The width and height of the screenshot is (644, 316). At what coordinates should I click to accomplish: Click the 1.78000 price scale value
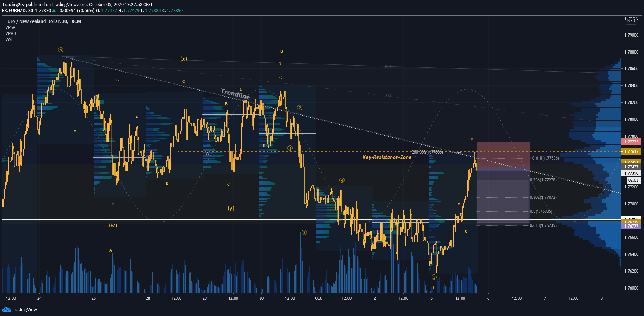point(631,119)
